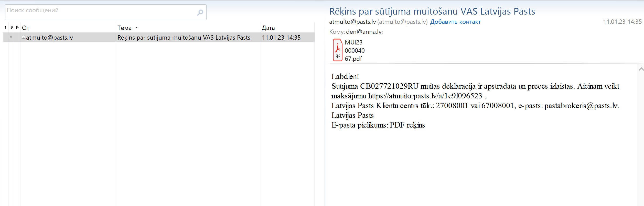Sort messages by the Тема column header
The width and height of the screenshot is (644, 206).
[124, 28]
